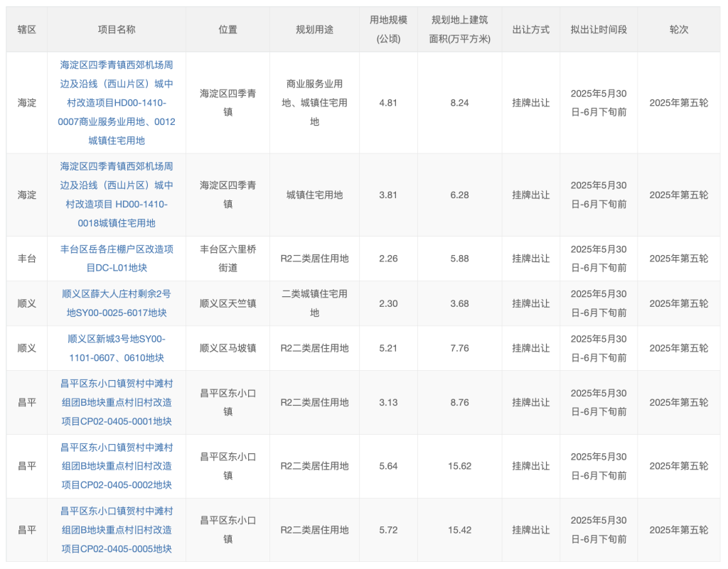Click the 拟出让时间段 column header
Image resolution: width=728 pixels, height=569 pixels.
pyautogui.click(x=599, y=30)
